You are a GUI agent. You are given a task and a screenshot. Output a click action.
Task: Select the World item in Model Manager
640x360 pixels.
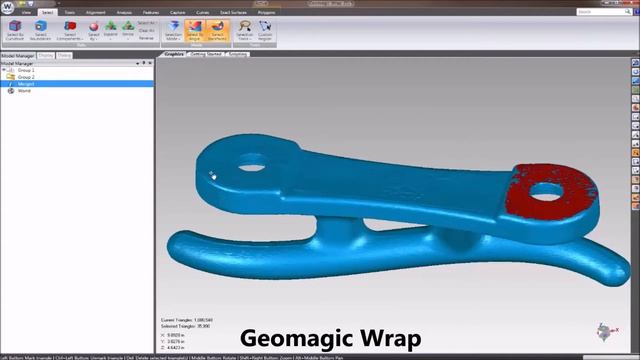click(24, 91)
